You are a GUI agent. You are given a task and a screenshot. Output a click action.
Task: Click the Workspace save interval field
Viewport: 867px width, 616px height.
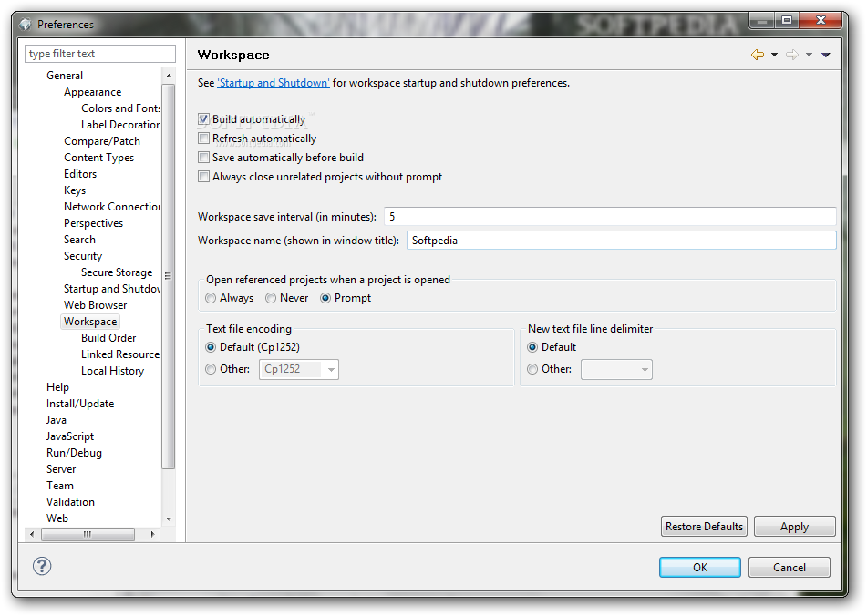(x=610, y=217)
